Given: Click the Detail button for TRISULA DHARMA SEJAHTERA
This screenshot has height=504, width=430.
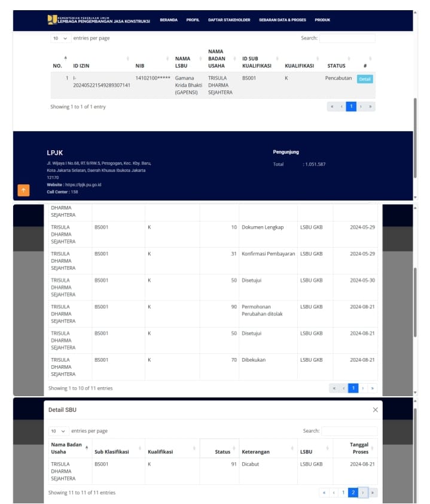Looking at the screenshot, I should coord(365,79).
